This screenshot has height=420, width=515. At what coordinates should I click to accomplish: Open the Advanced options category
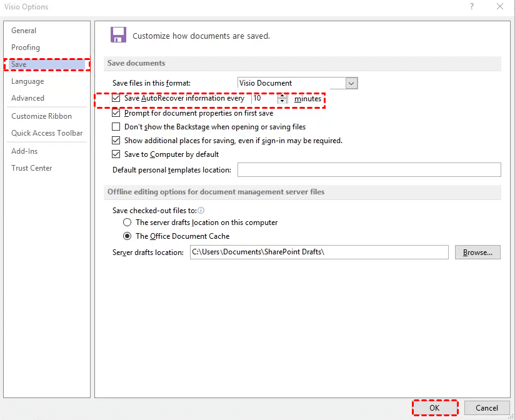(27, 98)
